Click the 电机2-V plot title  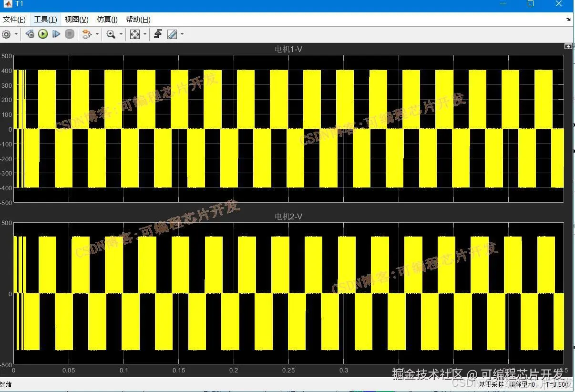pyautogui.click(x=288, y=217)
